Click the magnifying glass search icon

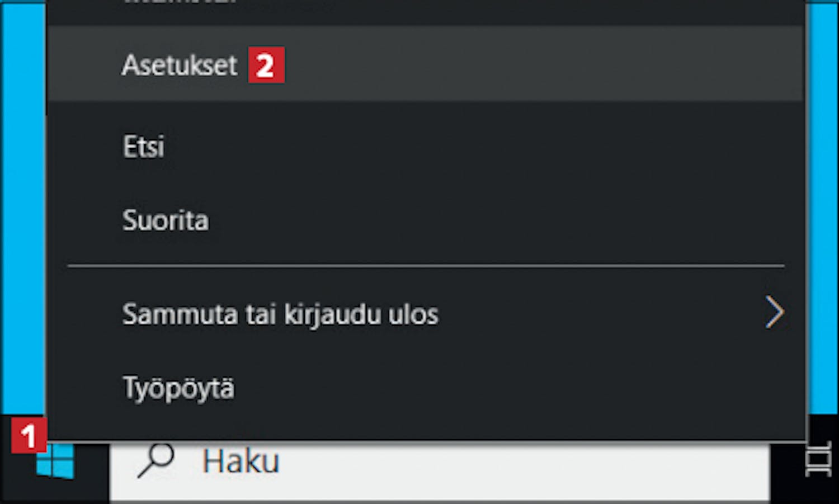(155, 461)
